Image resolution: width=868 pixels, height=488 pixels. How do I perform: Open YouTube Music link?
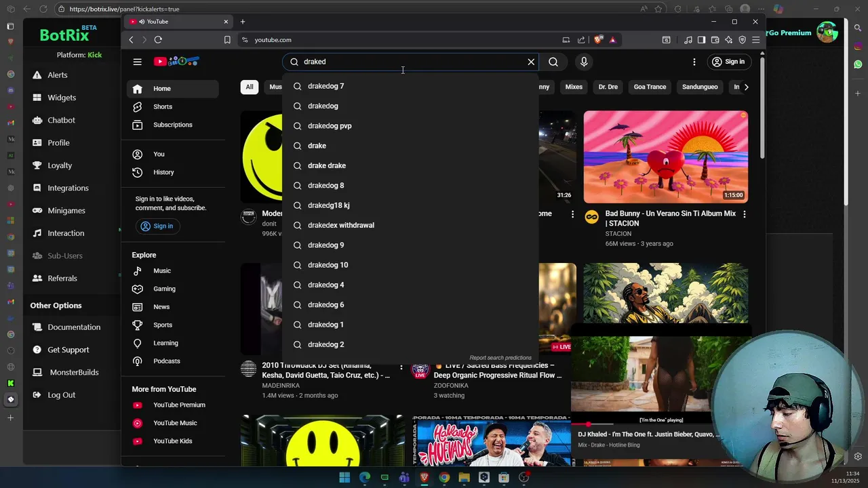click(x=173, y=423)
